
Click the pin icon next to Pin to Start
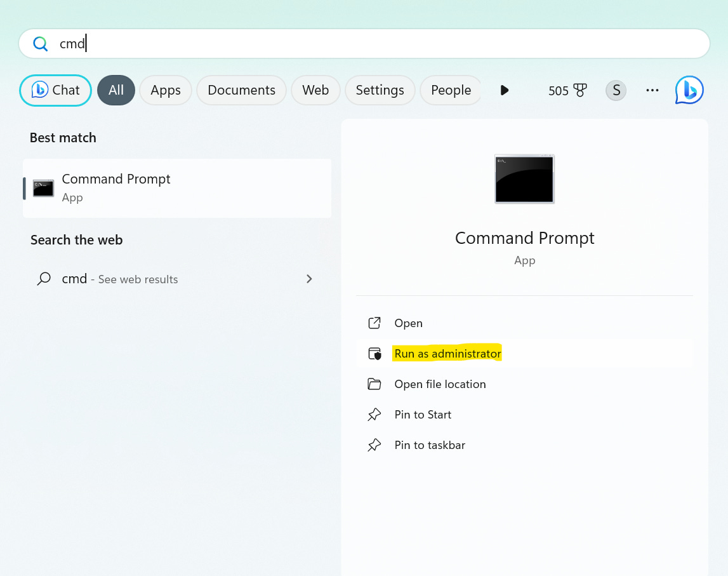point(375,414)
